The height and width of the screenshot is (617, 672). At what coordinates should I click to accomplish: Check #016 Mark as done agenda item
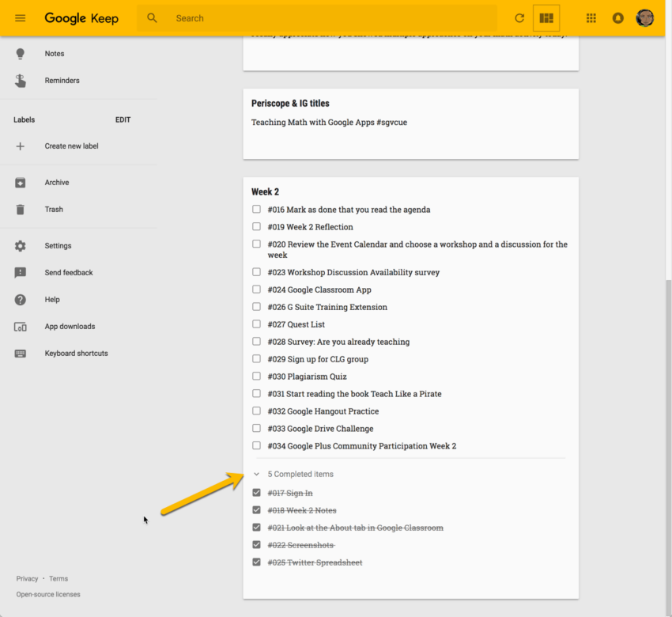coord(256,210)
